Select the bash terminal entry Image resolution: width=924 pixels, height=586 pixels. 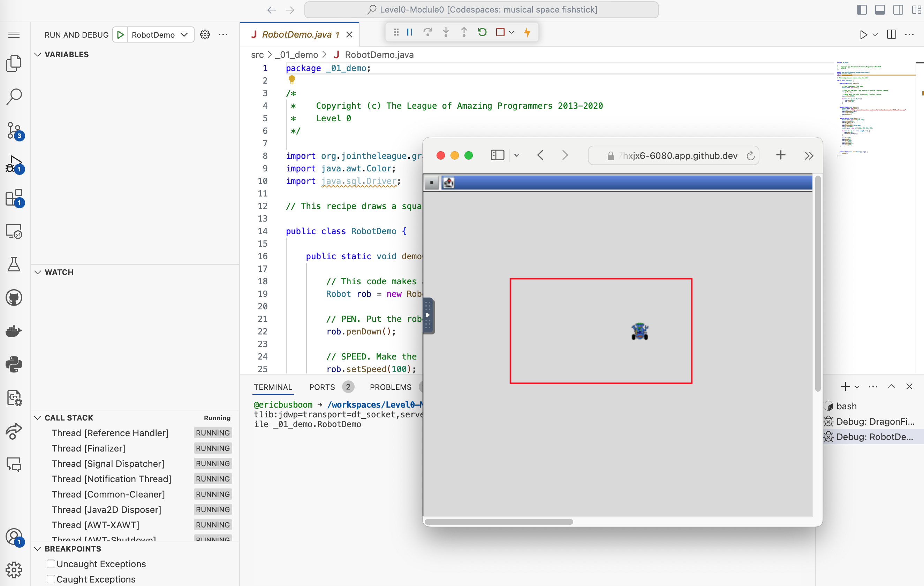pos(846,406)
